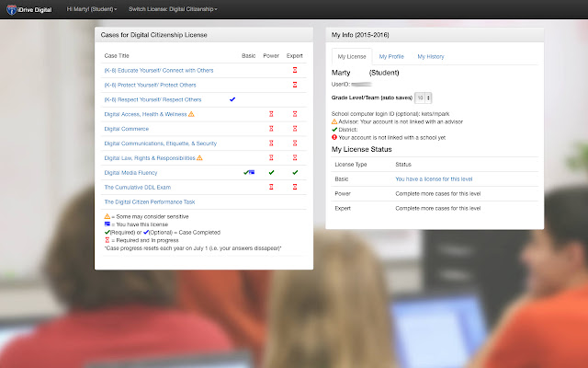This screenshot has width=588, height=368.
Task: Click Expert hourglass for Protect Yourself row
Action: [295, 85]
